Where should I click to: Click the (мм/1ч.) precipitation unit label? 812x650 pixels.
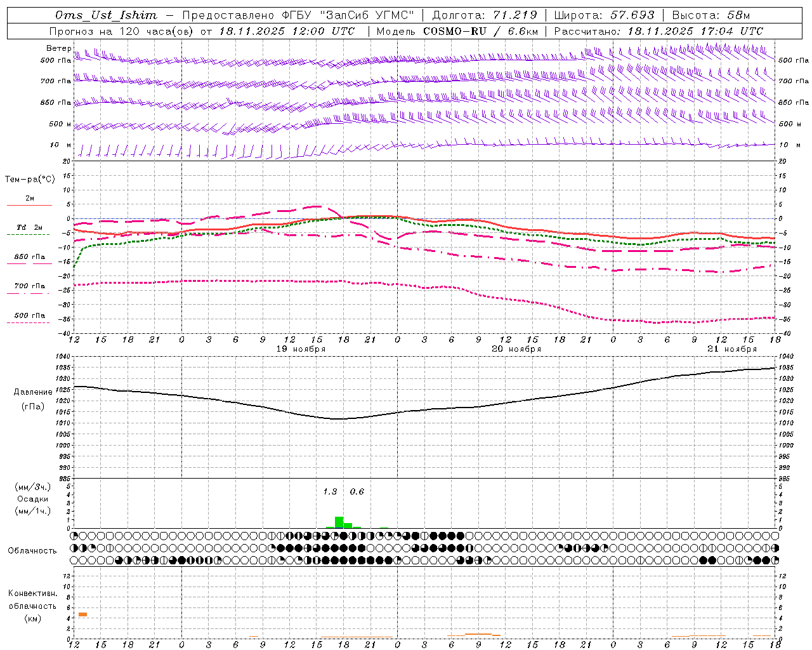point(32,511)
